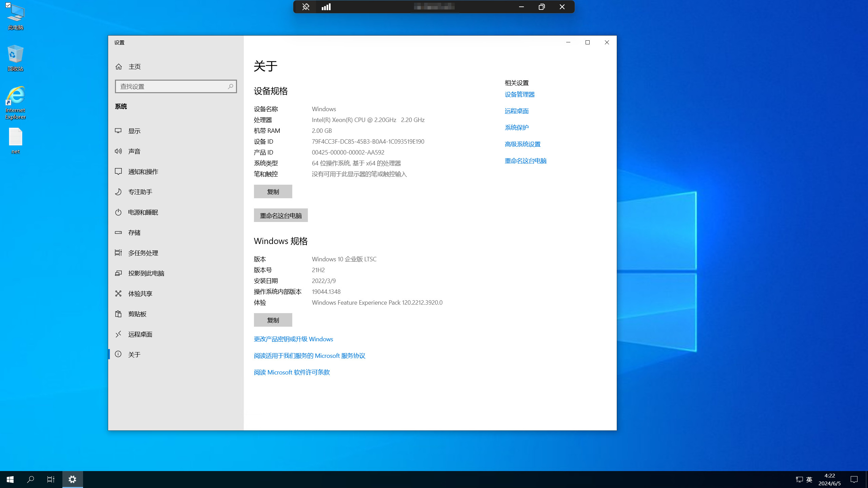Click OS build value 19044.1348
This screenshot has height=488, width=868.
tap(326, 292)
